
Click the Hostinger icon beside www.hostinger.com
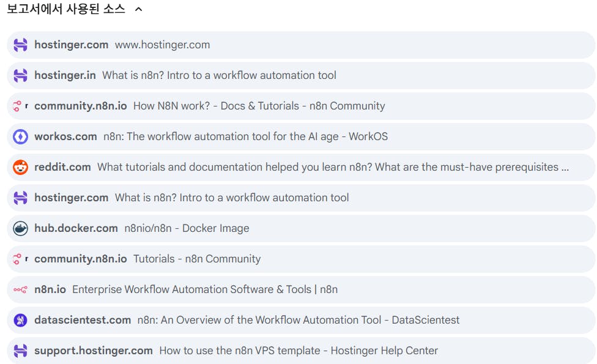click(20, 45)
